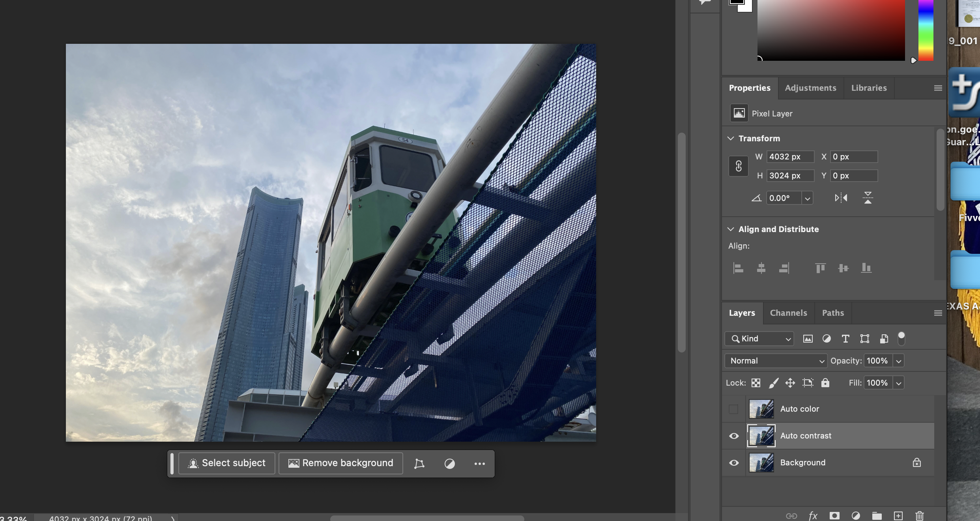Click the align left edges icon

738,268
